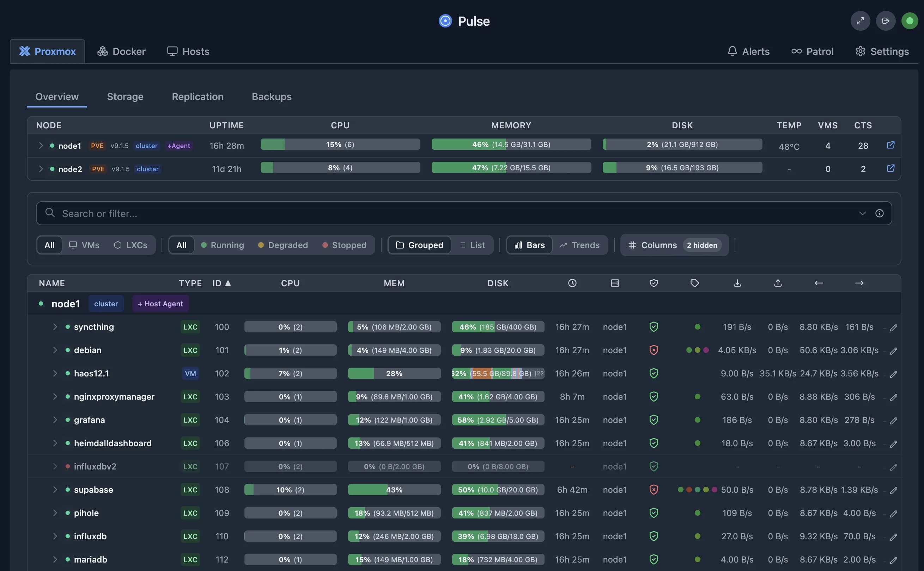Click the download rate column header icon
924x571 pixels.
point(737,283)
